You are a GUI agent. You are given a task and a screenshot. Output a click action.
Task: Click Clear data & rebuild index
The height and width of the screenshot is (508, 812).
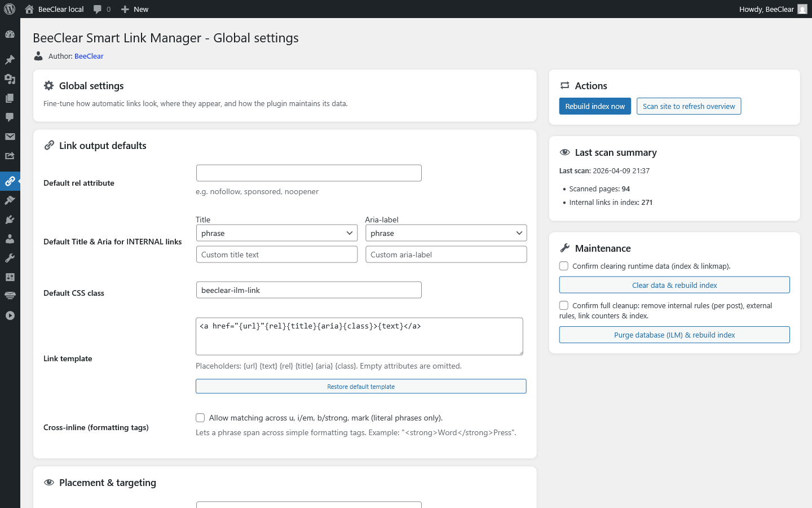(x=674, y=285)
